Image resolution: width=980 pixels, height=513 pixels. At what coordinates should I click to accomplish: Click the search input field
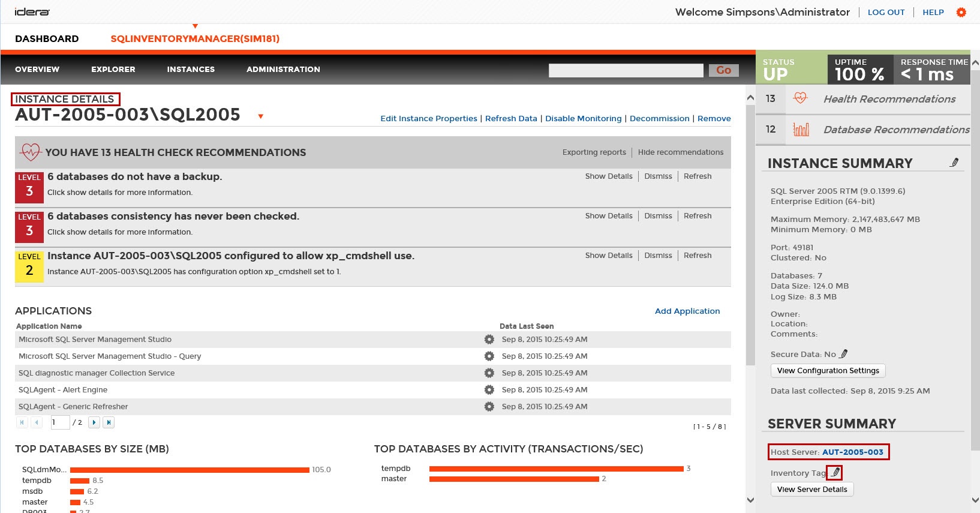626,70
